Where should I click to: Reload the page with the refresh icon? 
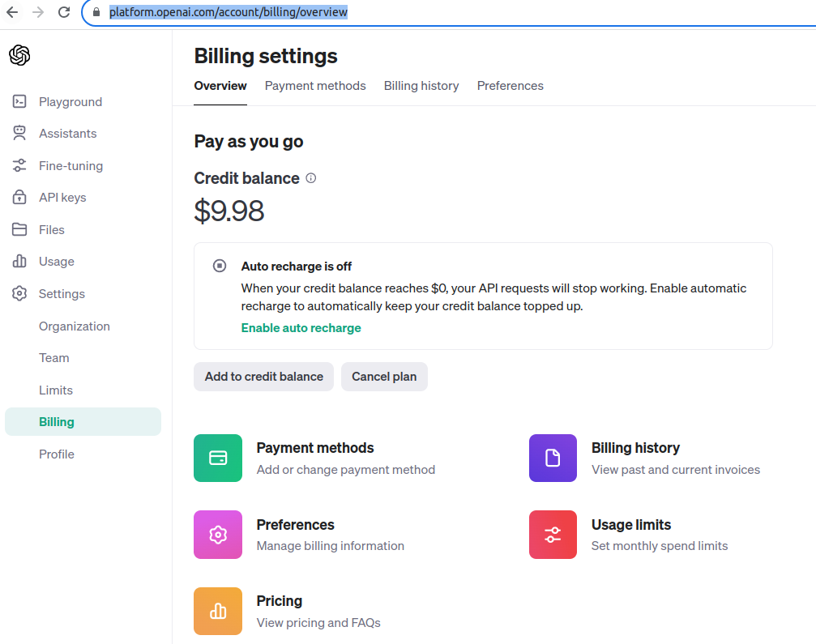click(63, 12)
